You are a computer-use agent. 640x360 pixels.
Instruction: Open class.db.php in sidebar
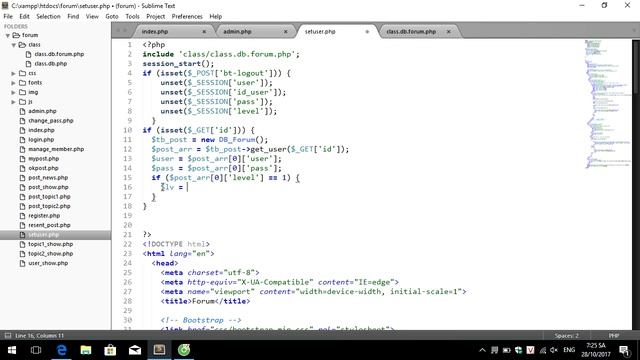tap(51, 64)
